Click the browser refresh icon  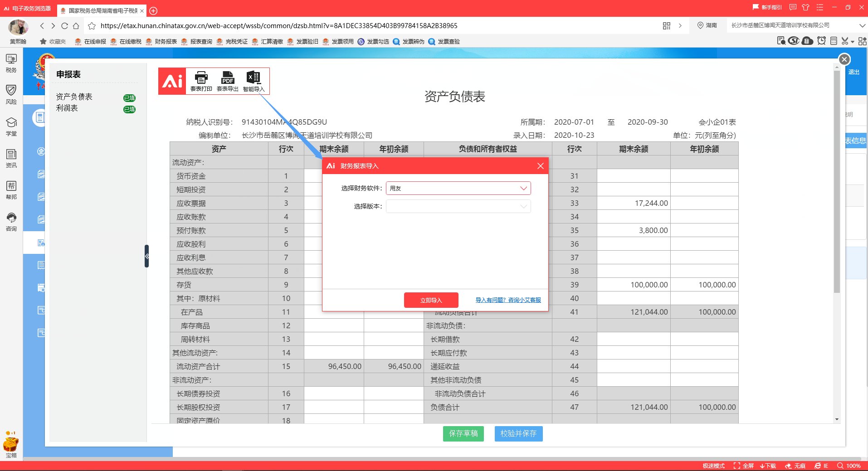[x=64, y=26]
